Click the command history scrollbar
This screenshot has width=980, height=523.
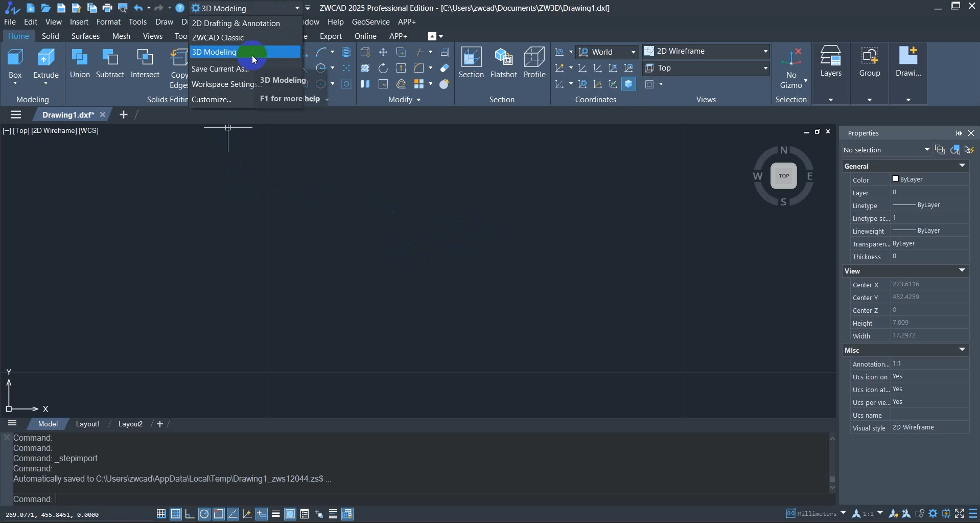[x=832, y=463]
